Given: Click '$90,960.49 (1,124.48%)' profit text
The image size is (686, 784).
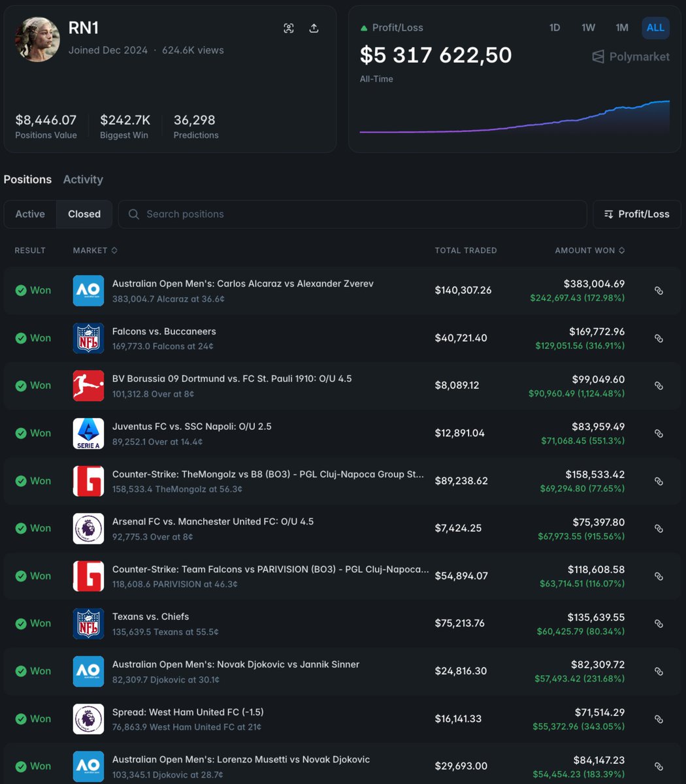Looking at the screenshot, I should coord(576,393).
